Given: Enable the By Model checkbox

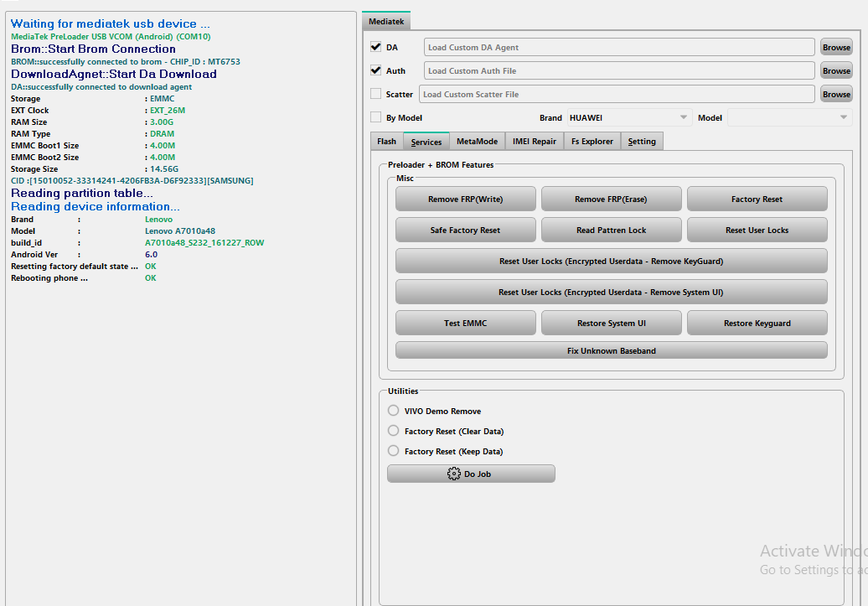Looking at the screenshot, I should pos(376,117).
